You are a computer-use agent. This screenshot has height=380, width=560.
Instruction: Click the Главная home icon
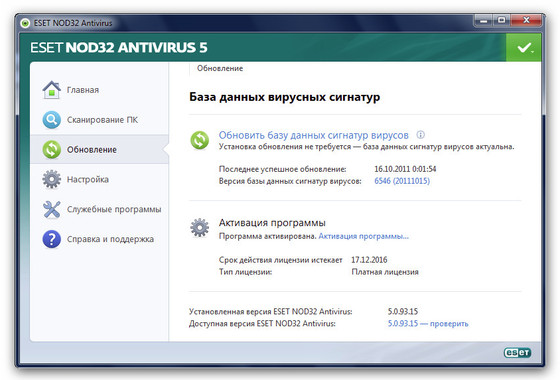coord(52,90)
